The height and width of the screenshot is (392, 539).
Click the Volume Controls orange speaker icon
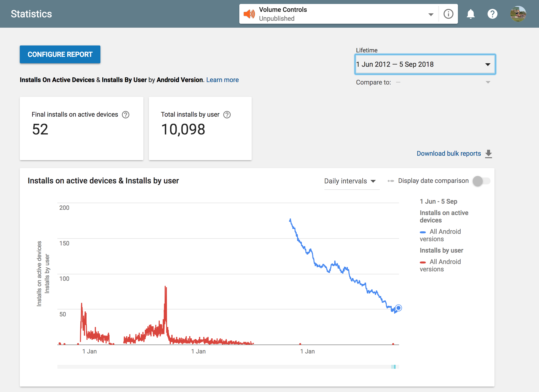pos(249,14)
